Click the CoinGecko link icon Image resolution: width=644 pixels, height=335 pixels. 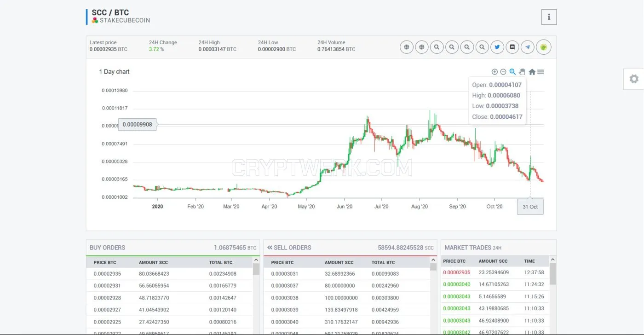pyautogui.click(x=544, y=47)
